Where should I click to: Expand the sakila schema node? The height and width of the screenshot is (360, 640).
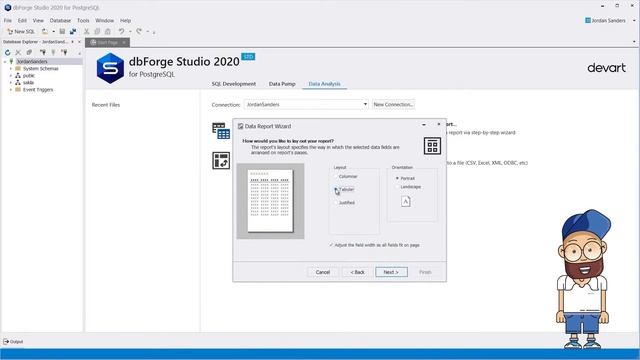11,82
